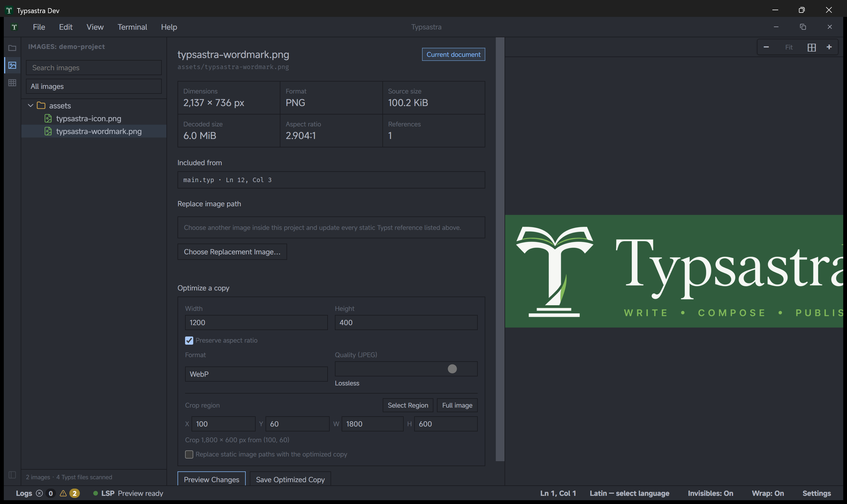Open the file explorer sidebar icon

click(12, 48)
